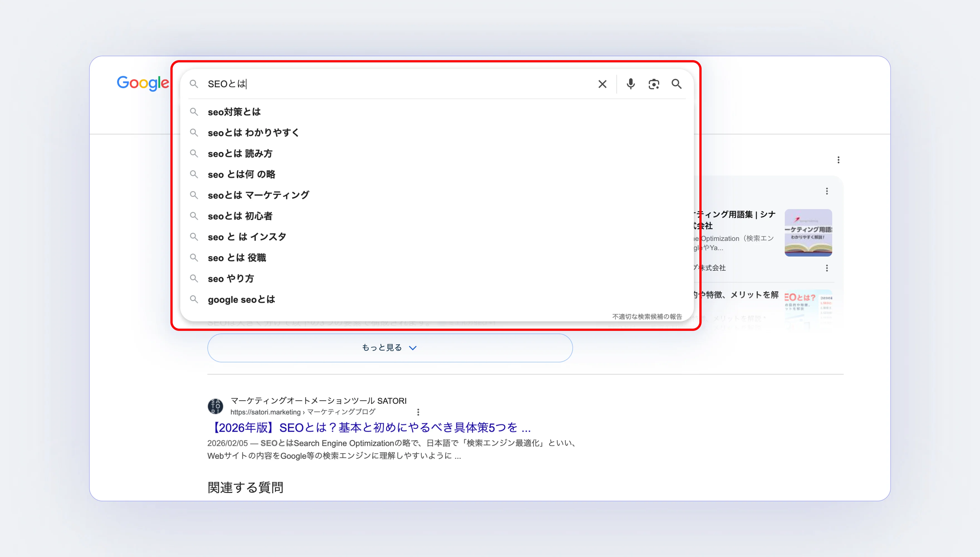Open the マーケティング用語 book thumbnail
This screenshot has width=980, height=557.
[x=808, y=233]
